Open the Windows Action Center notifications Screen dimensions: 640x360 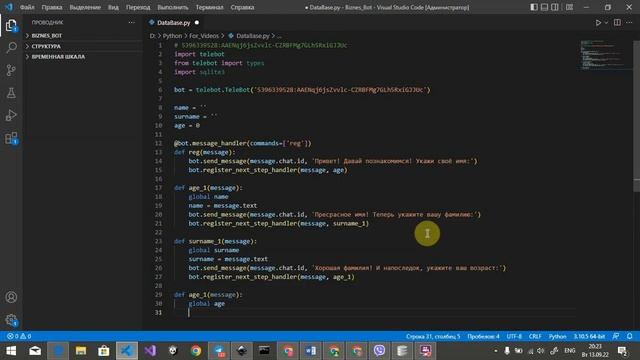[622, 351]
